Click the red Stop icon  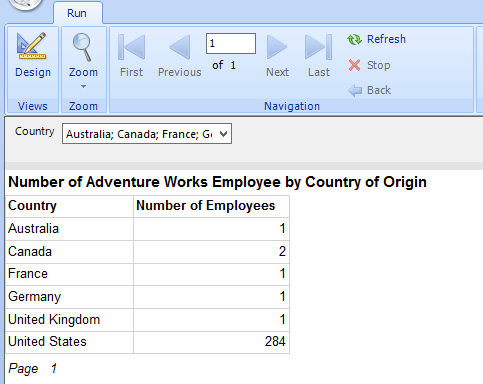354,65
